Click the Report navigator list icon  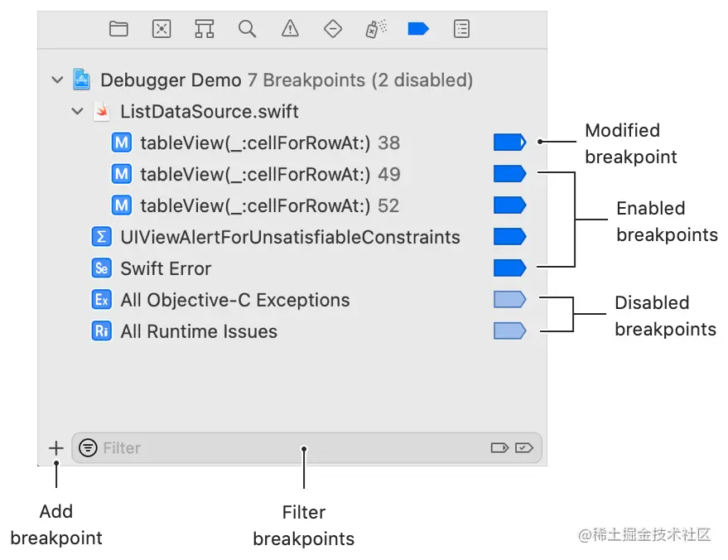pos(461,29)
